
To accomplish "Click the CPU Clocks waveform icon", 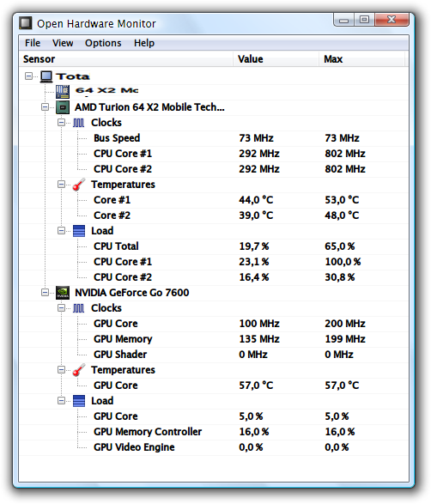I will tap(78, 123).
